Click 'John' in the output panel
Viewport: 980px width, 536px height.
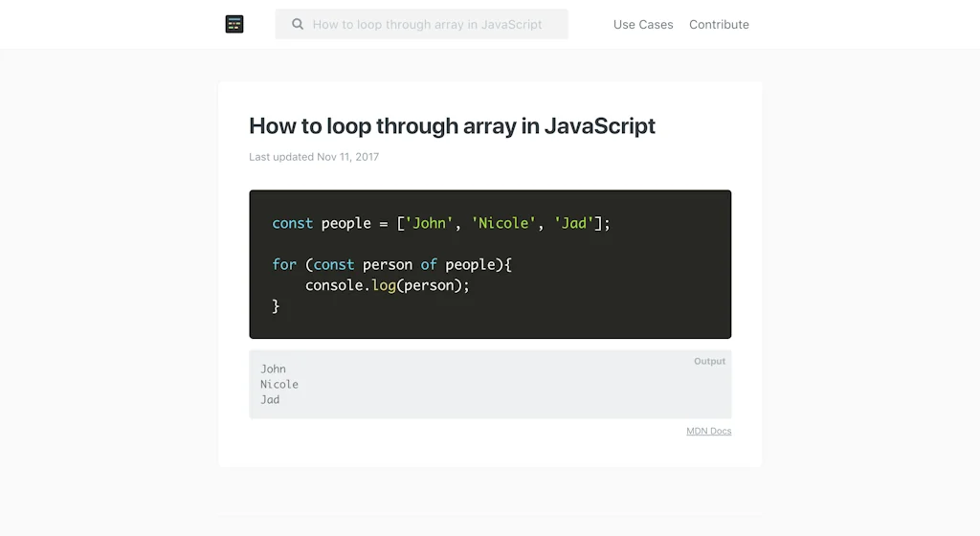pos(273,369)
